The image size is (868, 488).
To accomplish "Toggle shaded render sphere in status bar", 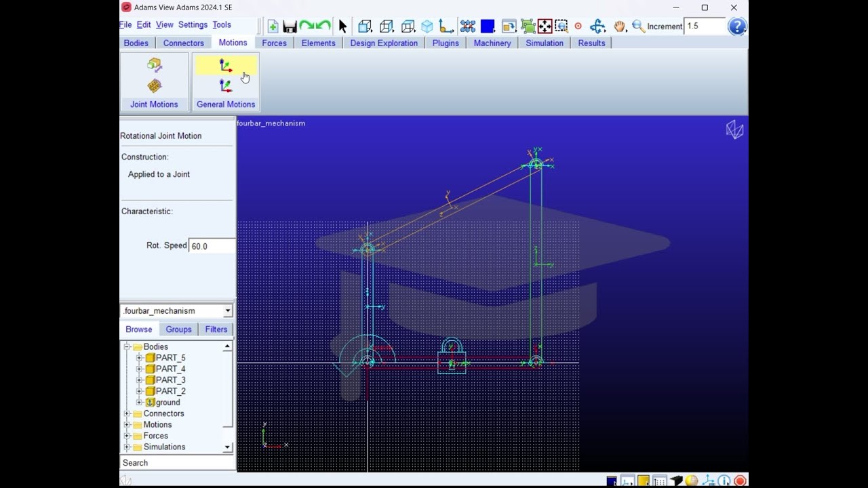I will [692, 481].
